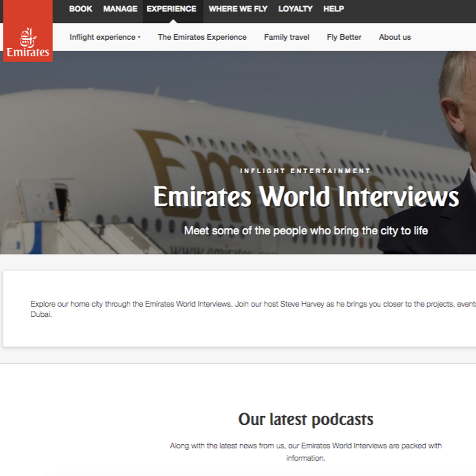Open the HELP menu
Viewport: 476px width, 476px height.
(x=334, y=9)
